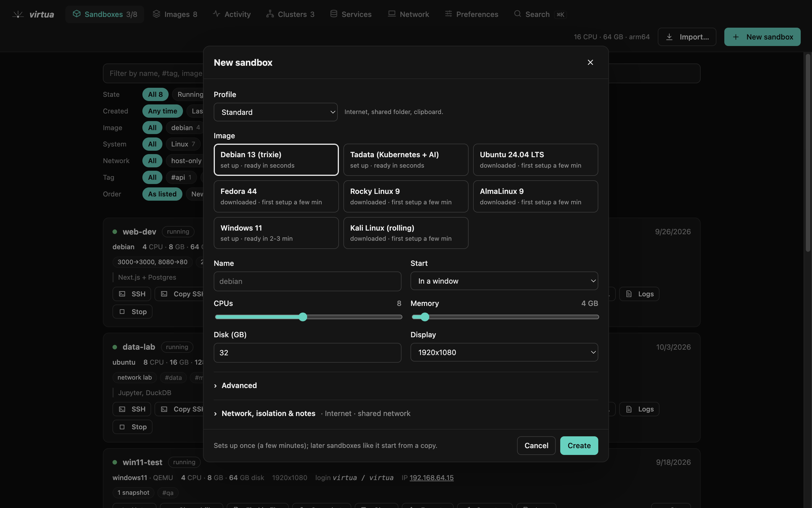The image size is (812, 508).
Task: Choose the Ubuntu 24.04 LTS image
Action: click(535, 159)
